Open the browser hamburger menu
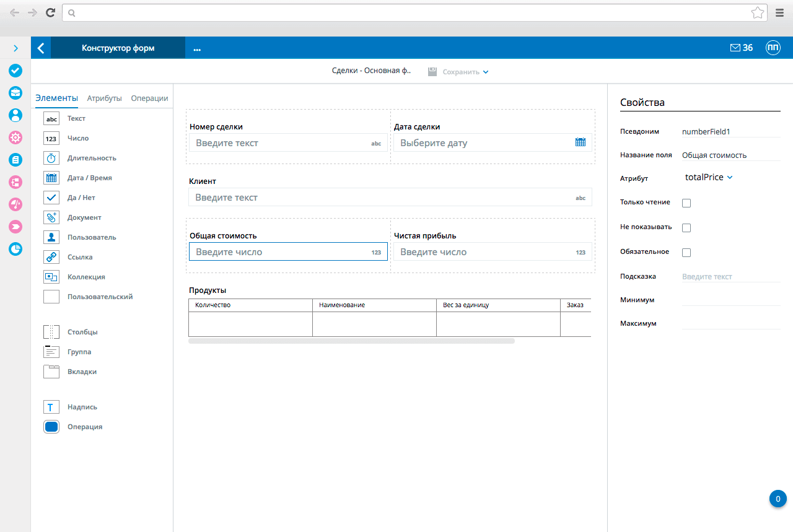This screenshot has width=793, height=532. [x=779, y=12]
